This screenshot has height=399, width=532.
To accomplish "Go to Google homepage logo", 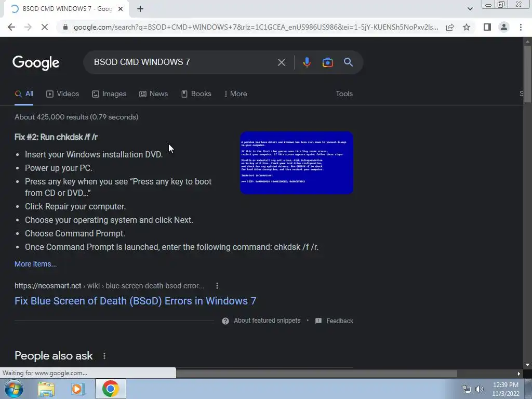I will coord(36,63).
